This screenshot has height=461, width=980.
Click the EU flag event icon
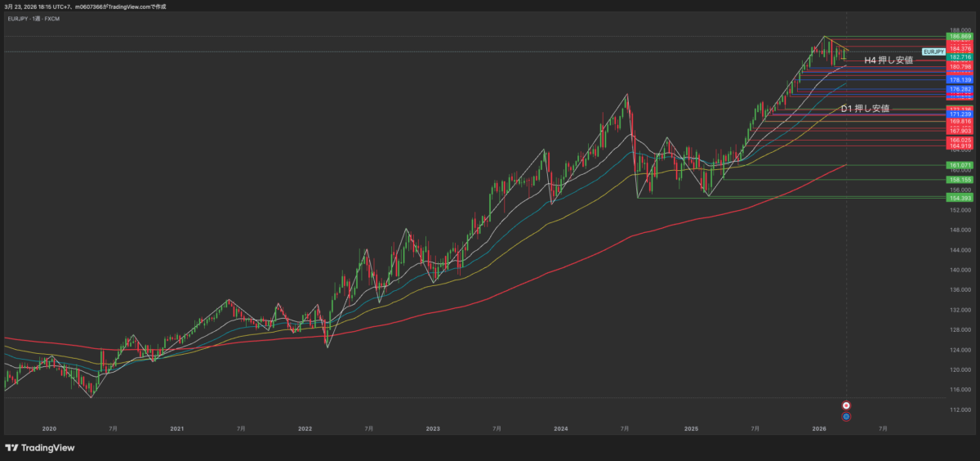(x=846, y=416)
